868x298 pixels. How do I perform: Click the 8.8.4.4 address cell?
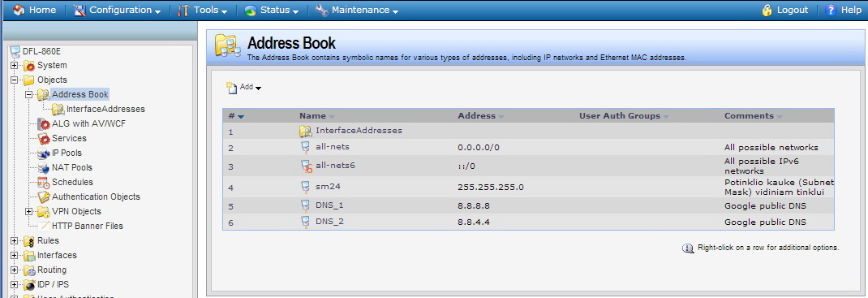[x=474, y=222]
